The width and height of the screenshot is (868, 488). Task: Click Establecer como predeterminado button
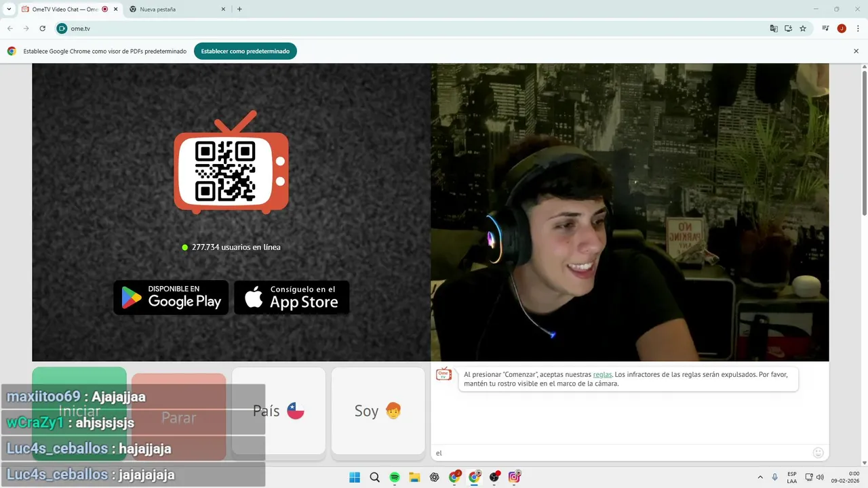pos(245,51)
